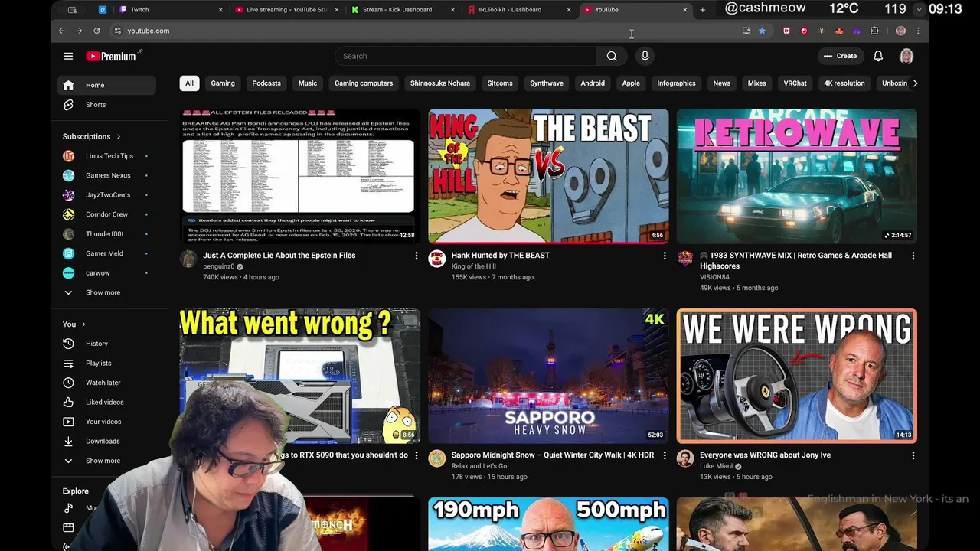Screen dimensions: 980x551
Task: Open the WE WERE WRONG thumbnail
Action: (796, 376)
